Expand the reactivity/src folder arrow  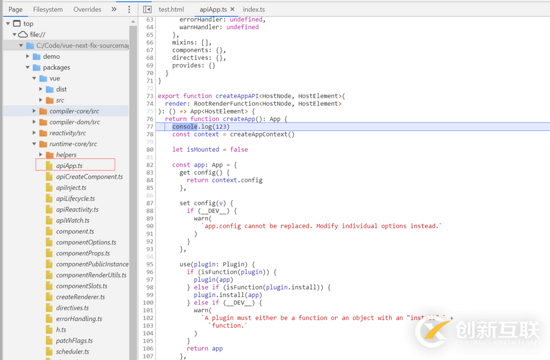(34, 133)
